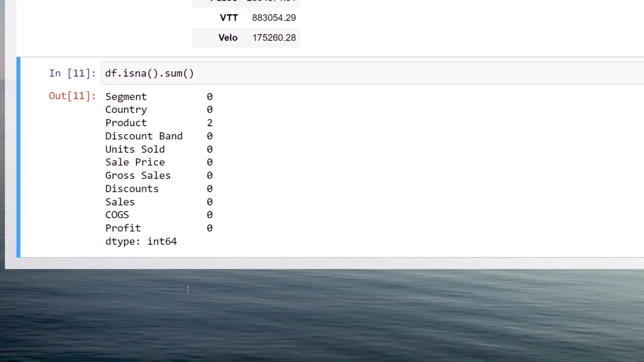Click the COGS output label
Viewport: 644px width, 362px height.
tap(117, 215)
